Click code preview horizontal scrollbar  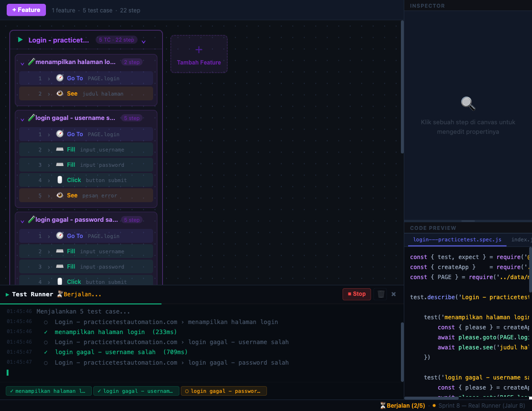pyautogui.click(x=432, y=398)
